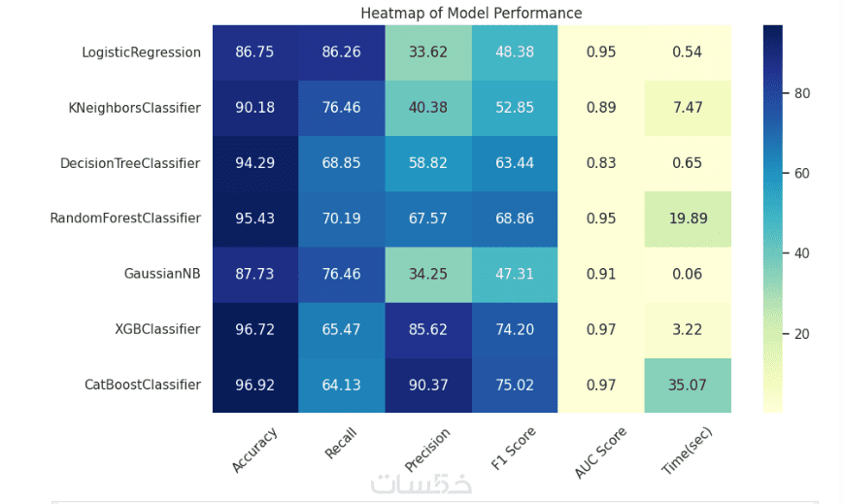Image resolution: width=844 pixels, height=504 pixels.
Task: Click the GaussianNB row label
Action: coord(162,274)
